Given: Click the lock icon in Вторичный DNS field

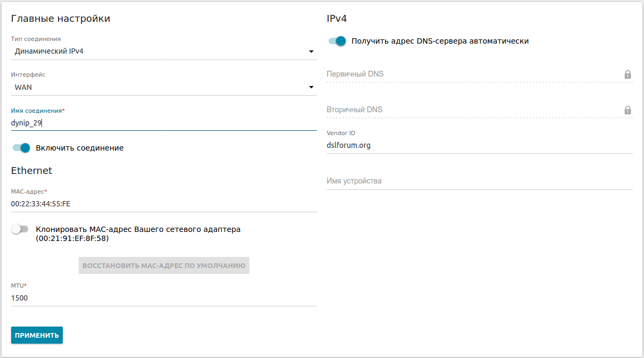Looking at the screenshot, I should 628,110.
